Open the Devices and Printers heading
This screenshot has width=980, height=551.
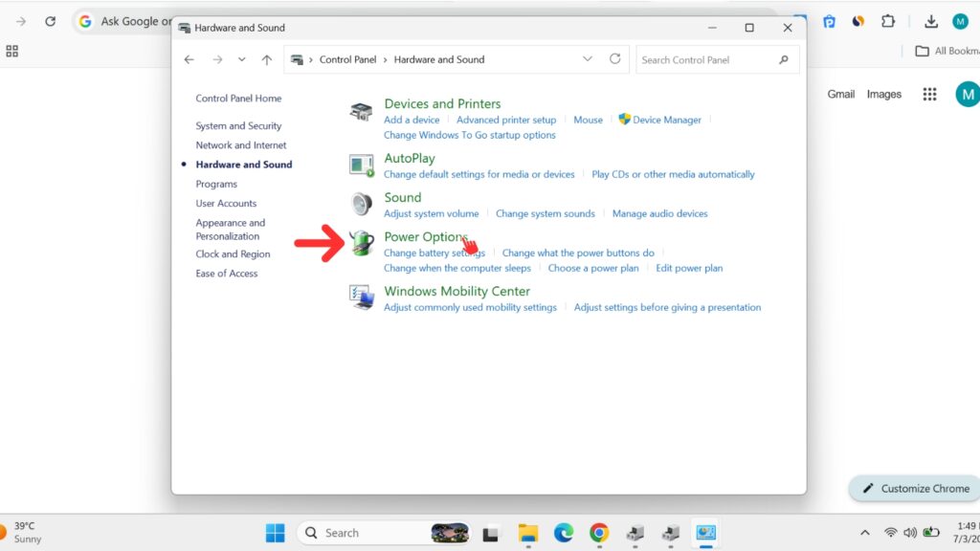coord(442,103)
